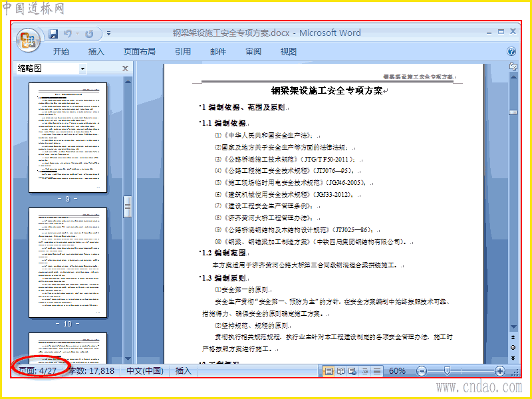Open Select Browse Object circle button

(513, 347)
